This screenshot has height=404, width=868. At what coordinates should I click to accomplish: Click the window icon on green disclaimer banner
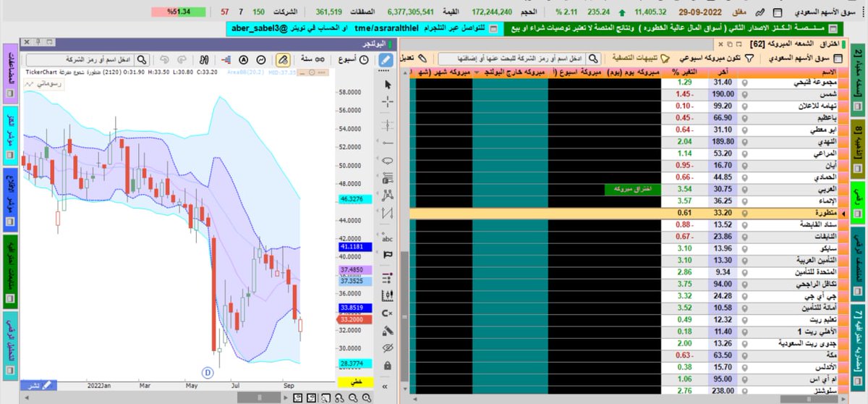click(833, 28)
